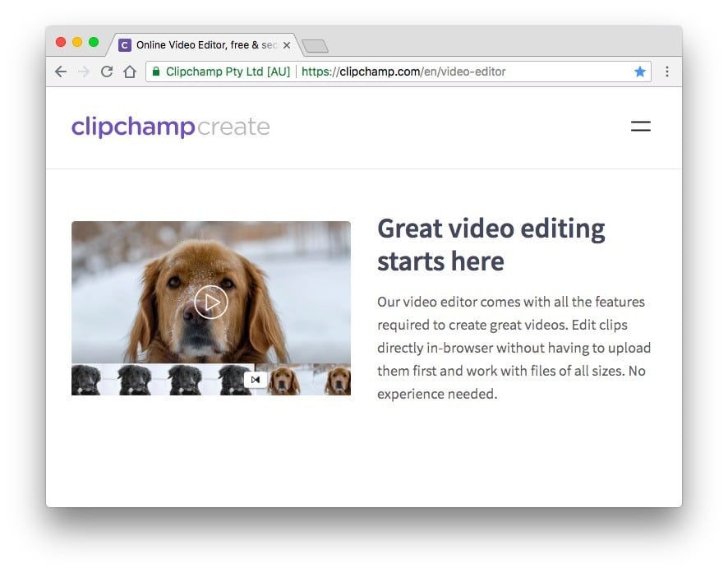Screen dimensions: 728x573
Task: Click the forward navigation arrow
Action: click(x=83, y=72)
